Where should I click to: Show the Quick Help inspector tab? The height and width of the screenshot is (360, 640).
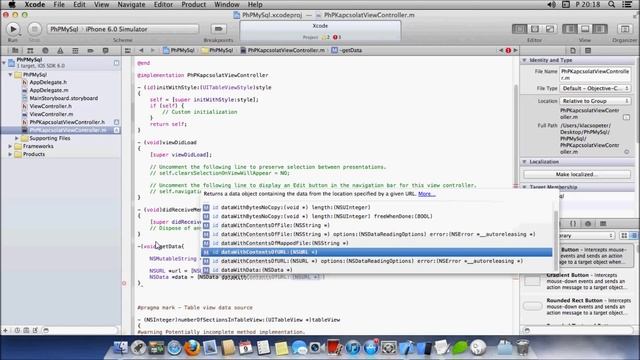pos(588,51)
